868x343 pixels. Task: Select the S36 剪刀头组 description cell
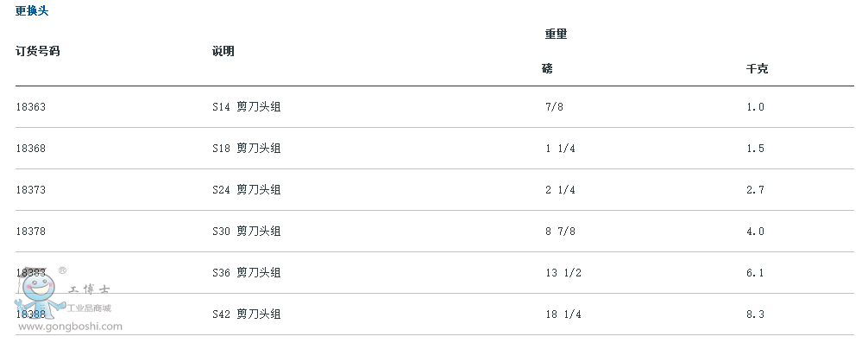coord(247,273)
